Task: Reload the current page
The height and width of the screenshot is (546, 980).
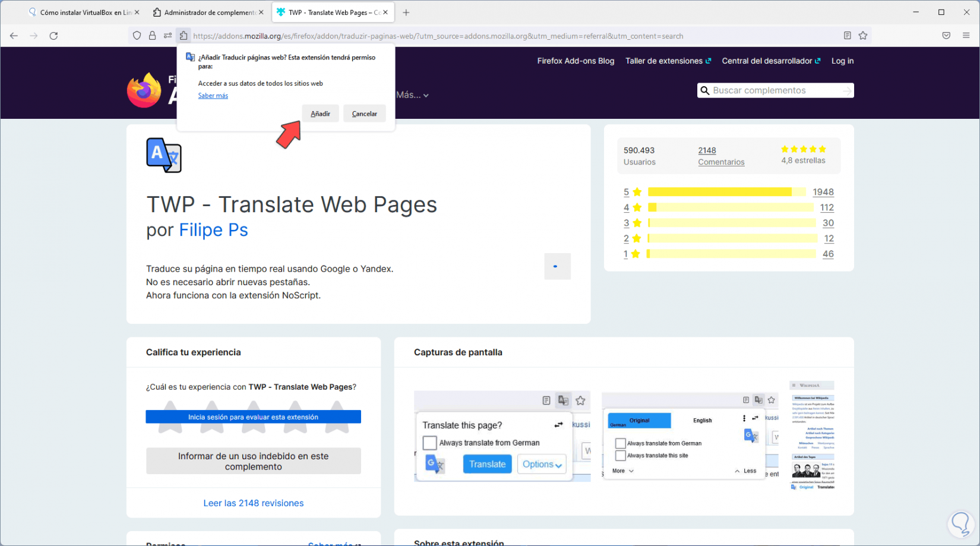Action: tap(53, 36)
